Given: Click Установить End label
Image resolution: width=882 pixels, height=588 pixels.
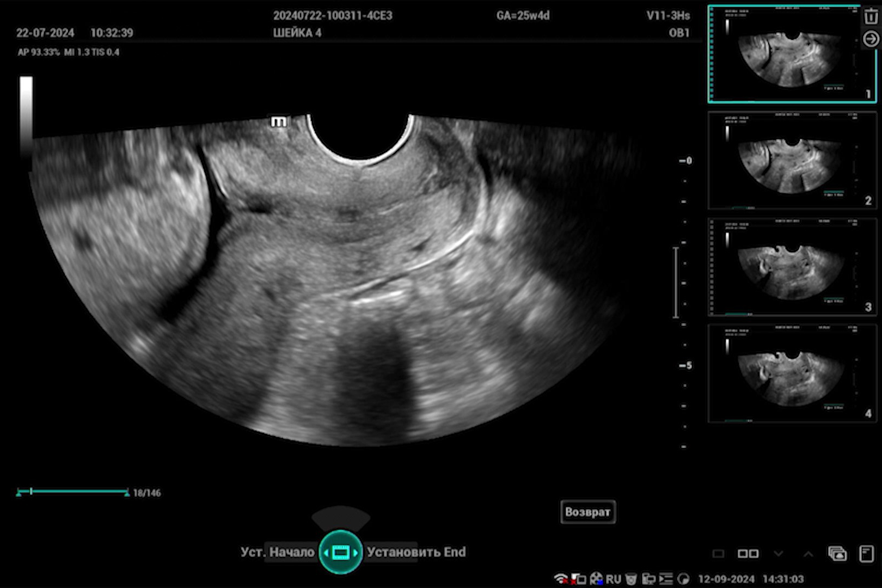Looking at the screenshot, I should 416,552.
